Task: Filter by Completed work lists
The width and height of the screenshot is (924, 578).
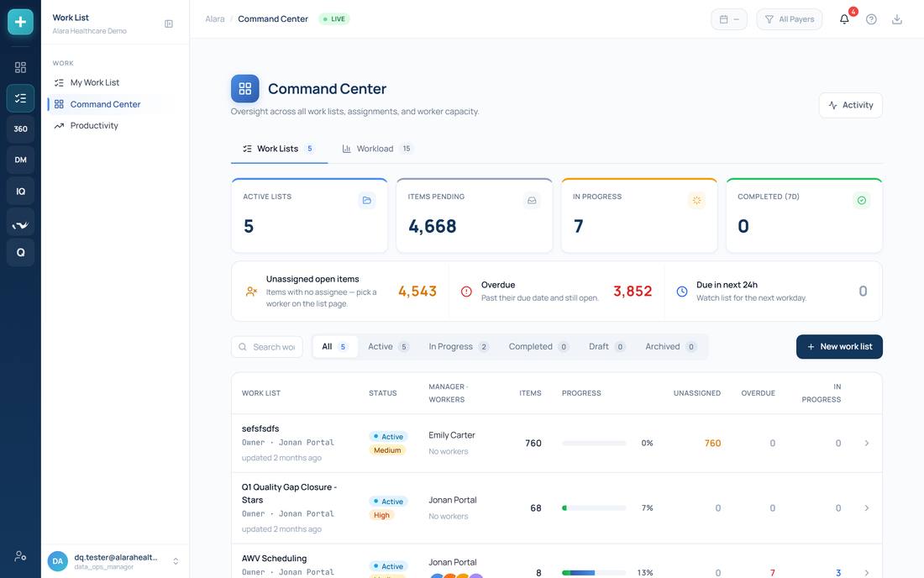Action: click(538, 346)
